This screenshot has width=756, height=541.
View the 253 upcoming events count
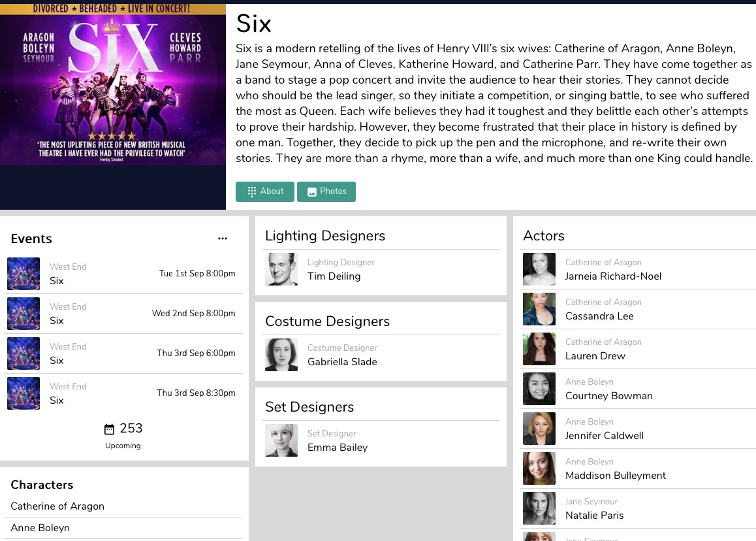(131, 429)
